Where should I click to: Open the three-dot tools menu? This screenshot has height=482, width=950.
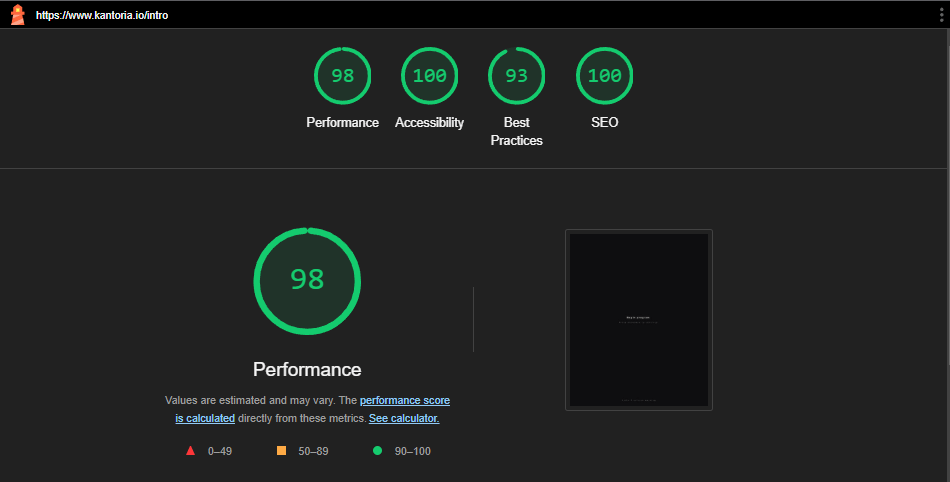tap(940, 15)
